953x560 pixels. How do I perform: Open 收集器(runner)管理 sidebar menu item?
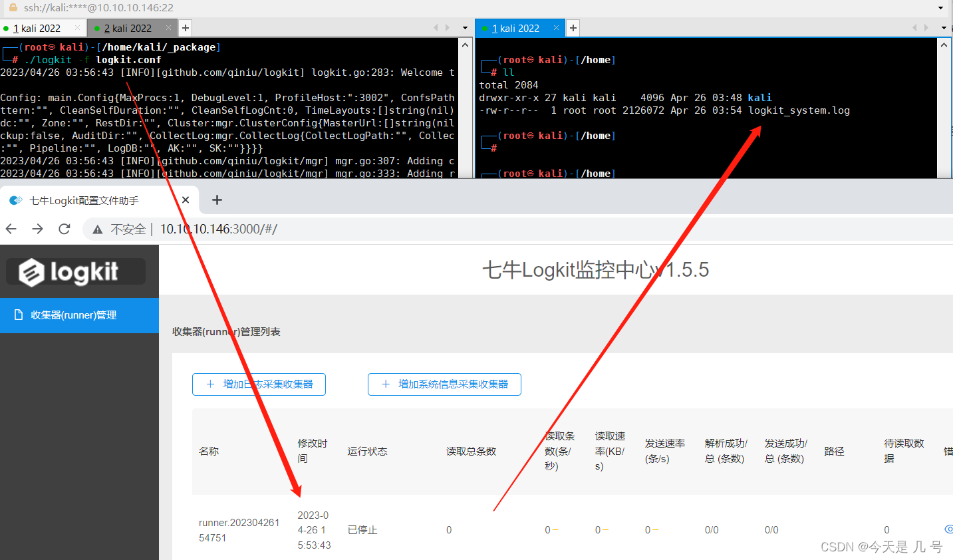tap(79, 315)
